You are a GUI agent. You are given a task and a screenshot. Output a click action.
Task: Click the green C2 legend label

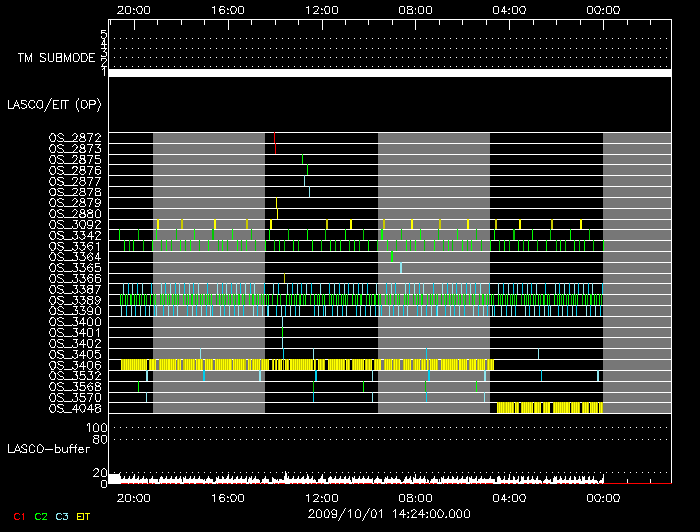[41, 515]
